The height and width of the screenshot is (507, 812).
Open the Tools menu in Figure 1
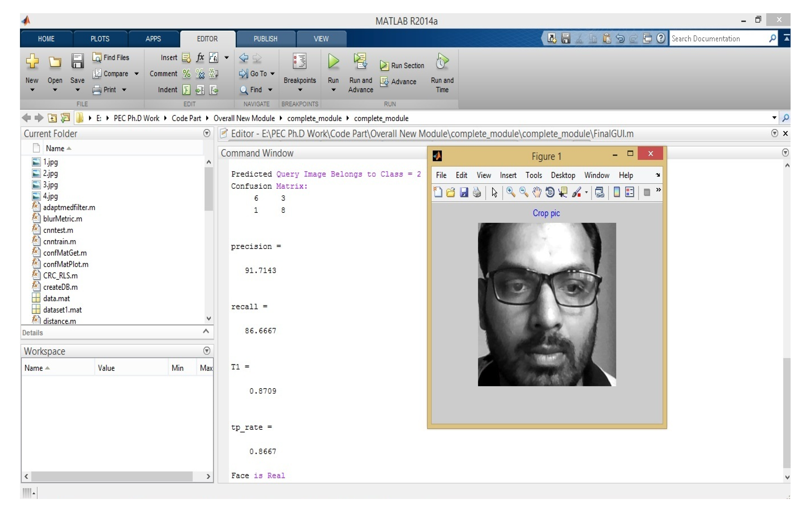[534, 175]
